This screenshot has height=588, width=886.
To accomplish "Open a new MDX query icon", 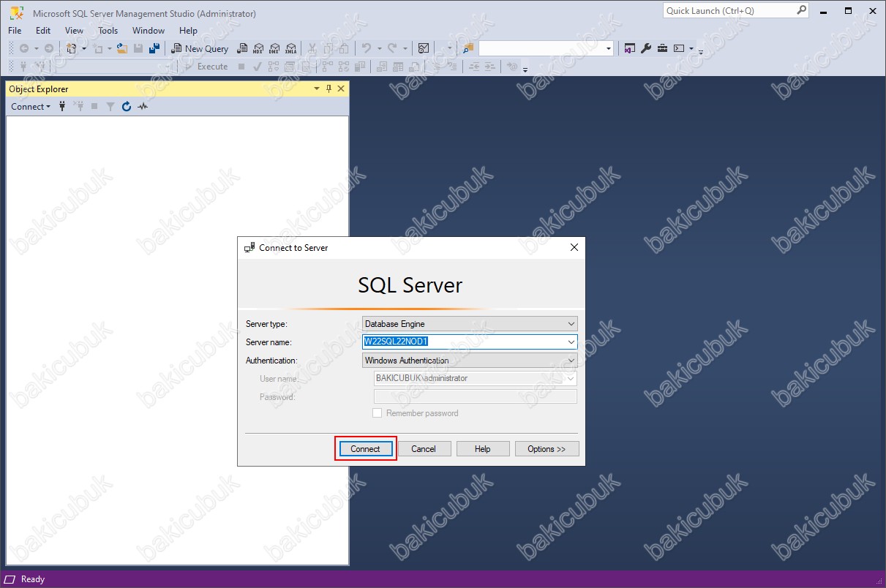I will (258, 48).
